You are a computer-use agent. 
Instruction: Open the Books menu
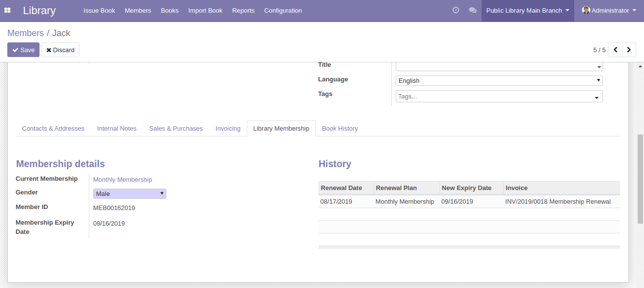(169, 10)
